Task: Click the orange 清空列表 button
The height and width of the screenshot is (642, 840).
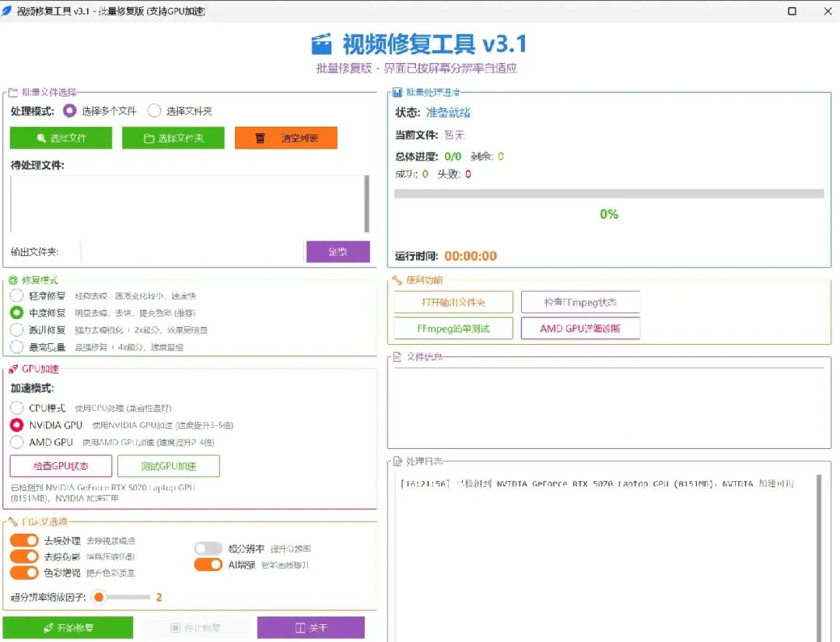Action: (286, 138)
